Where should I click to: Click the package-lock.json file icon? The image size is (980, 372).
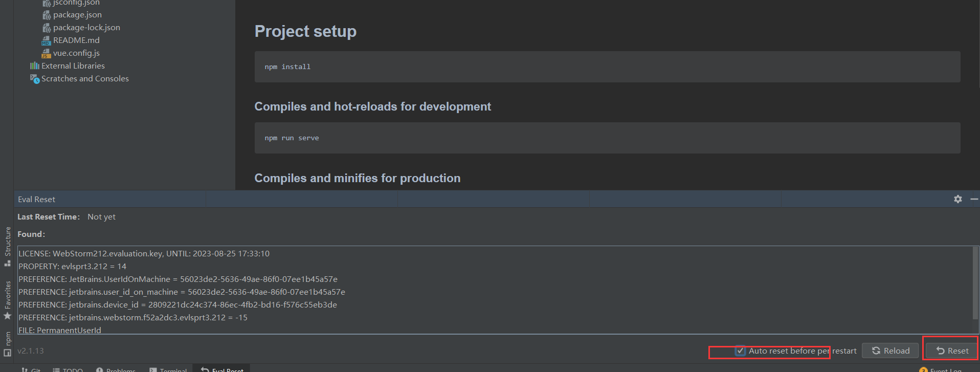click(47, 28)
